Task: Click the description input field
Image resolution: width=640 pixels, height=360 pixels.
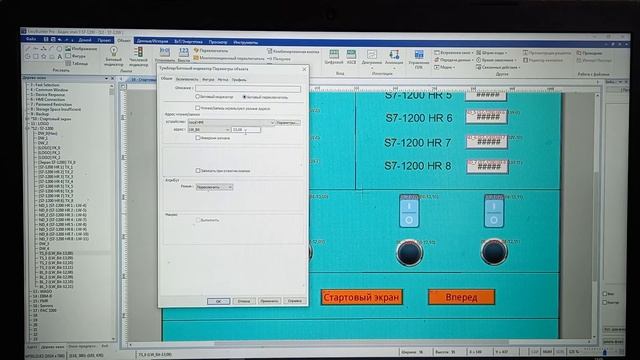Action: coord(248,89)
